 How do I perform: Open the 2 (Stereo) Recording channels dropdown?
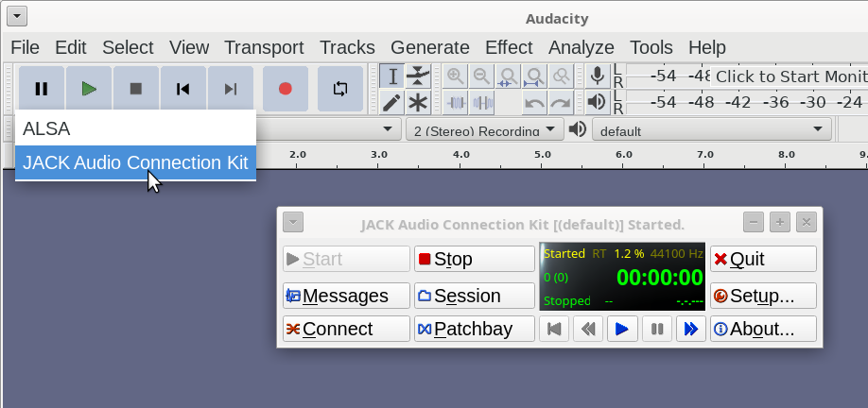coord(484,129)
